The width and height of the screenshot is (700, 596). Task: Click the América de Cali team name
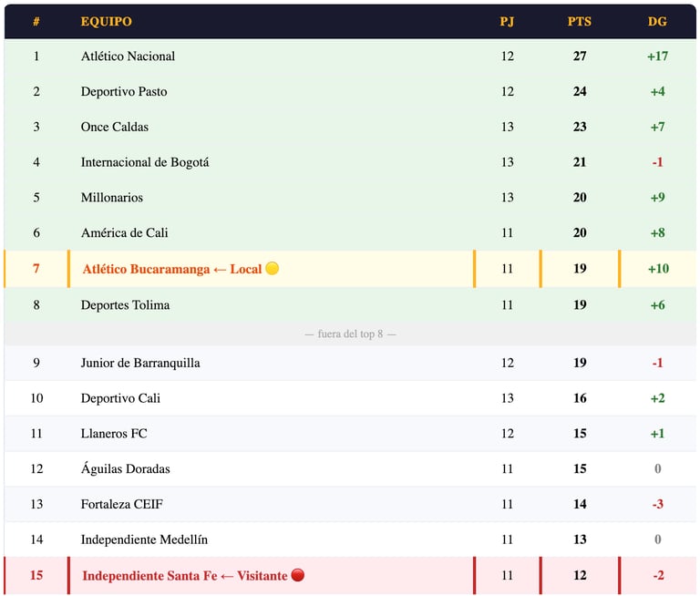[125, 233]
